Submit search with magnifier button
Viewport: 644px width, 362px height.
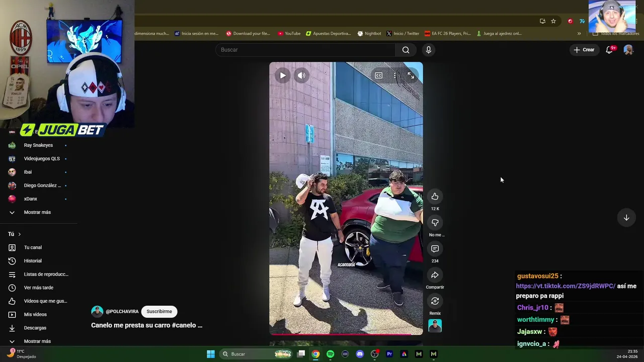coord(406,50)
